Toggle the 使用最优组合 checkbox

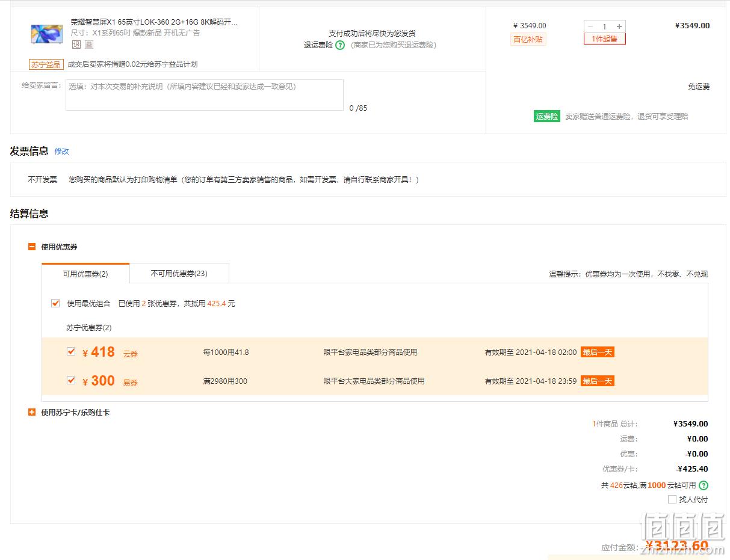(55, 304)
